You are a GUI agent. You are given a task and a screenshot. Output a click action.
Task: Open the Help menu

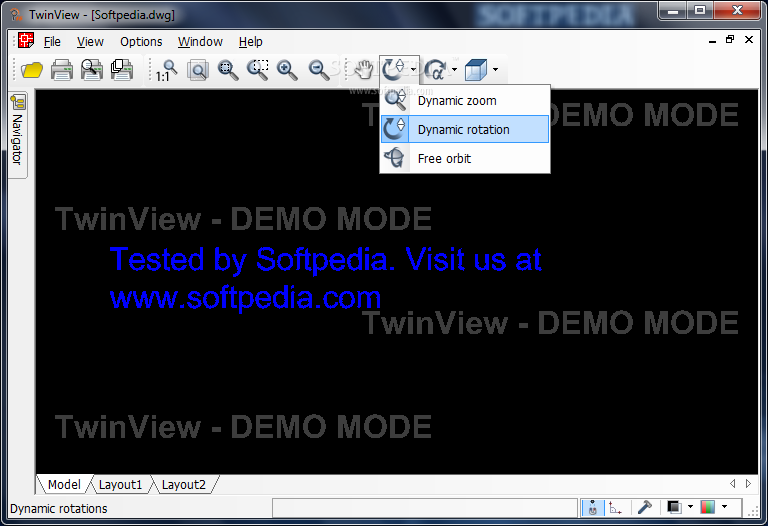pyautogui.click(x=250, y=42)
